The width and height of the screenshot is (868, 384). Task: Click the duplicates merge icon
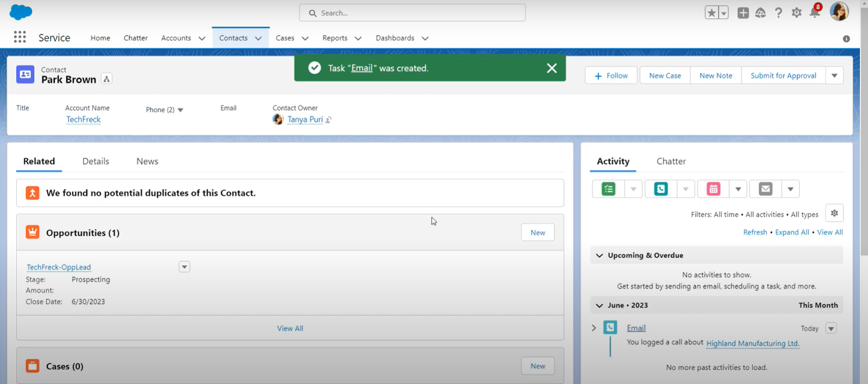[x=33, y=193]
